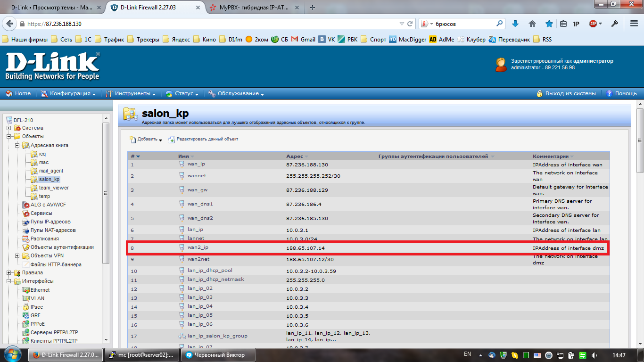
Task: Open new browser tab plus button
Action: [x=313, y=8]
